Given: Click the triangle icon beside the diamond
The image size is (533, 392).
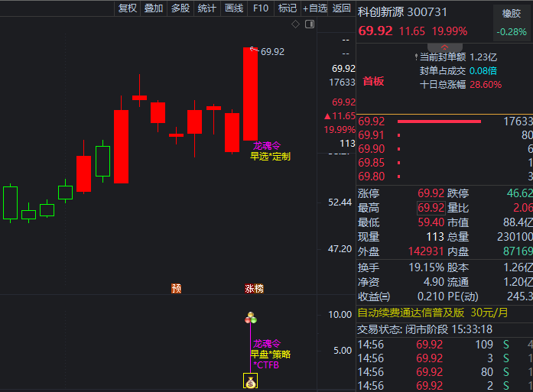Looking at the screenshot, I should pos(309,25).
